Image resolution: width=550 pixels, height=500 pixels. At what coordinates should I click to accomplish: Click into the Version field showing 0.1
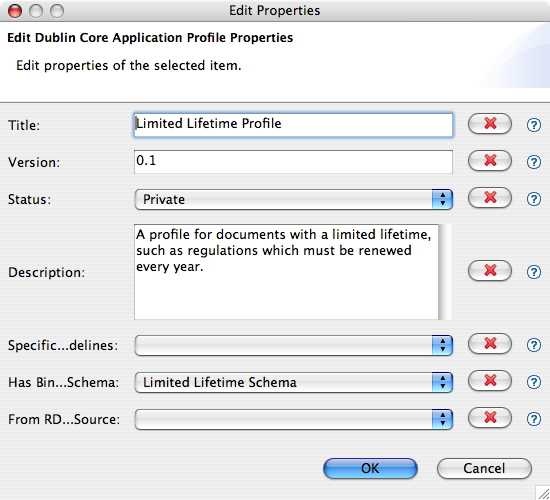(293, 162)
